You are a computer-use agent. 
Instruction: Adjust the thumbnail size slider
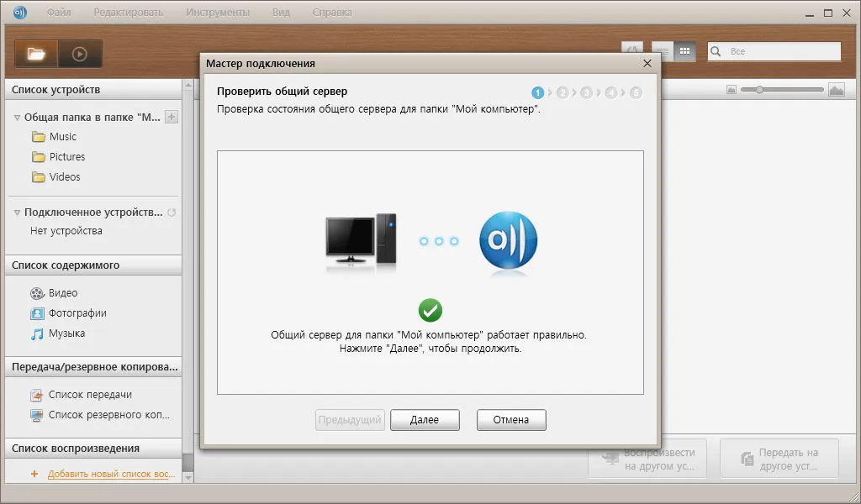[760, 89]
